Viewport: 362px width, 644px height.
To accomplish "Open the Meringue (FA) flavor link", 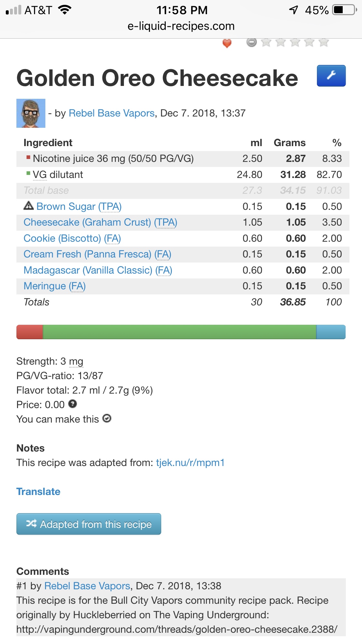I will 54,286.
